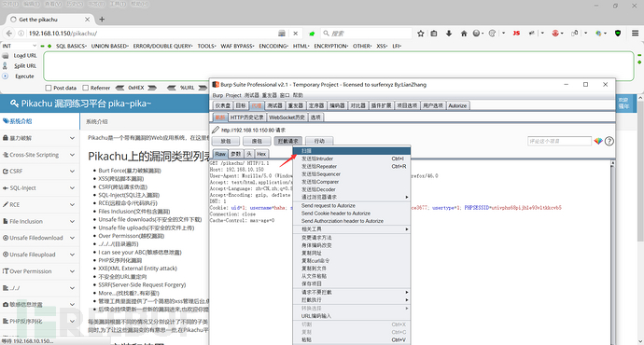Choose Send request to Autorize
The width and height of the screenshot is (644, 345).
point(352,205)
